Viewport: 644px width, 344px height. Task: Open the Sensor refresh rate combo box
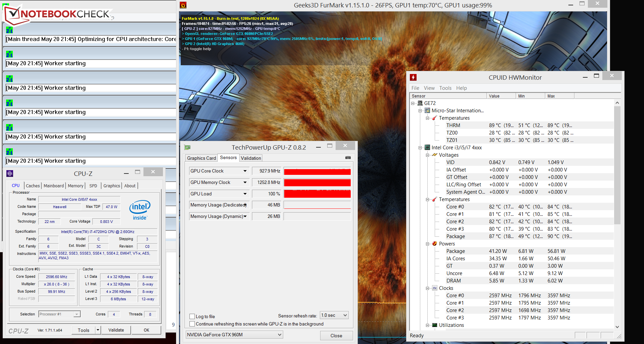click(x=334, y=315)
